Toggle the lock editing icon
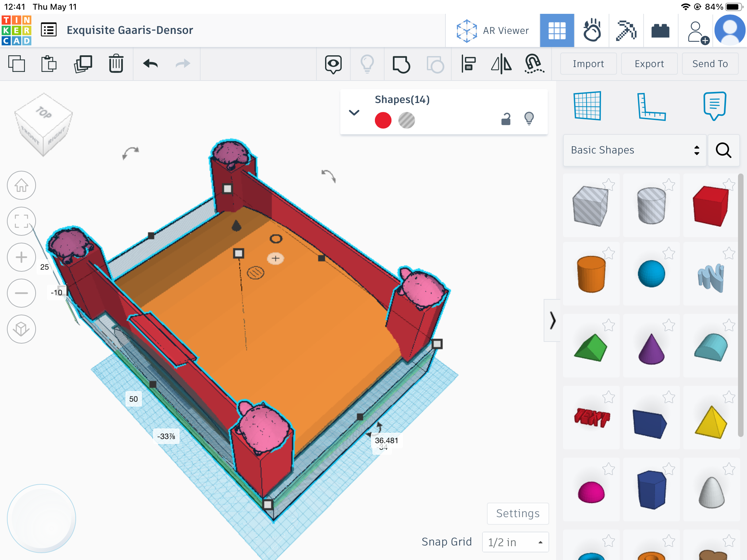747x560 pixels. (506, 119)
